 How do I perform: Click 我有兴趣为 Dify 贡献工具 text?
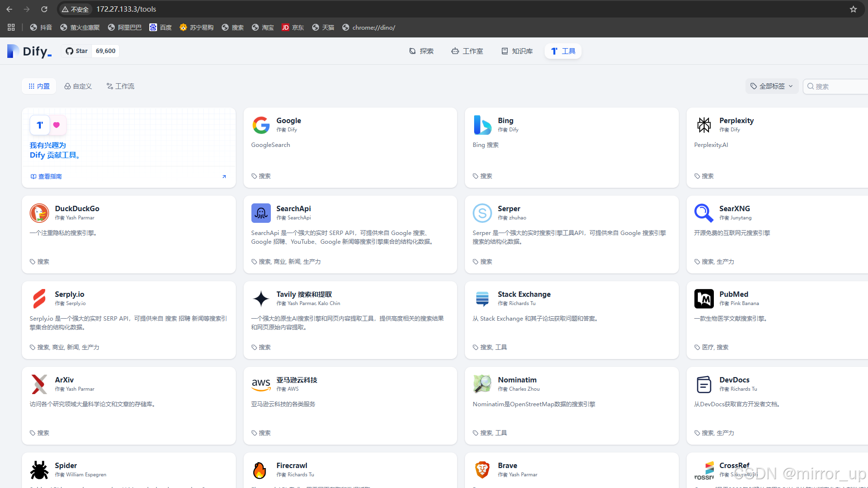[x=54, y=150]
